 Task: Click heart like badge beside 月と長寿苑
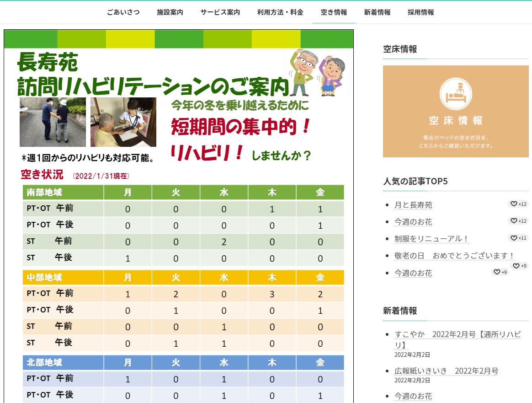click(518, 204)
